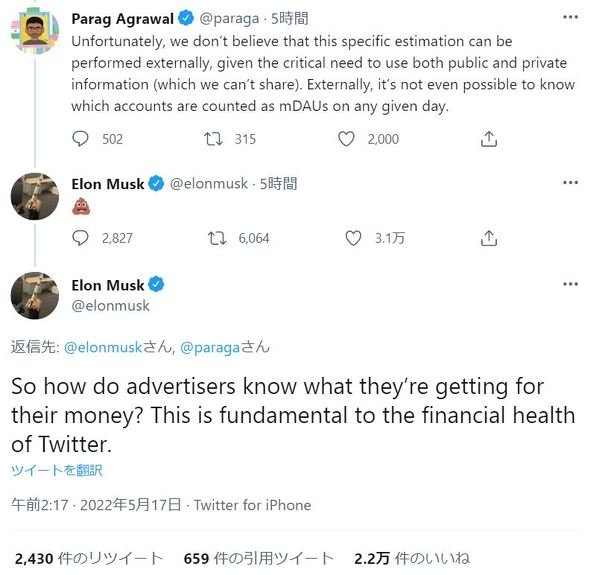View the 659 件の引用ツイート list
Screen dimensions: 590x575
point(259,558)
